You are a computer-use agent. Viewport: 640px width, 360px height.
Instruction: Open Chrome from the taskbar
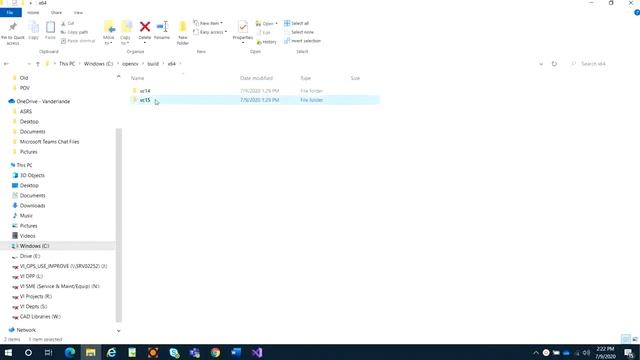tap(215, 352)
